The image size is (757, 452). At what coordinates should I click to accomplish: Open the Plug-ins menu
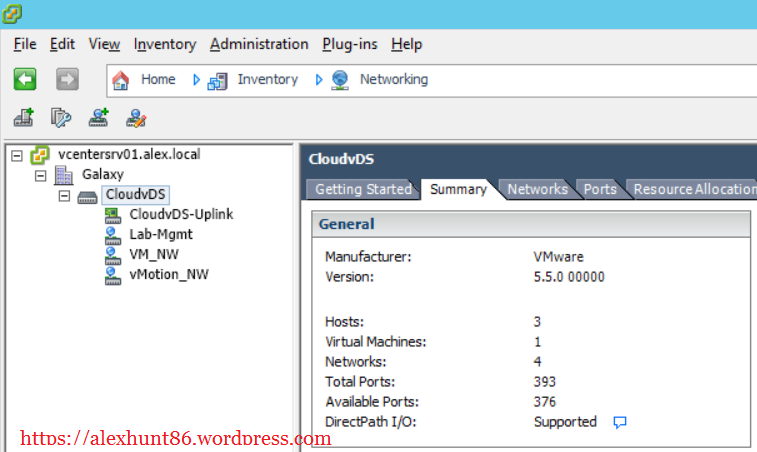(x=350, y=44)
